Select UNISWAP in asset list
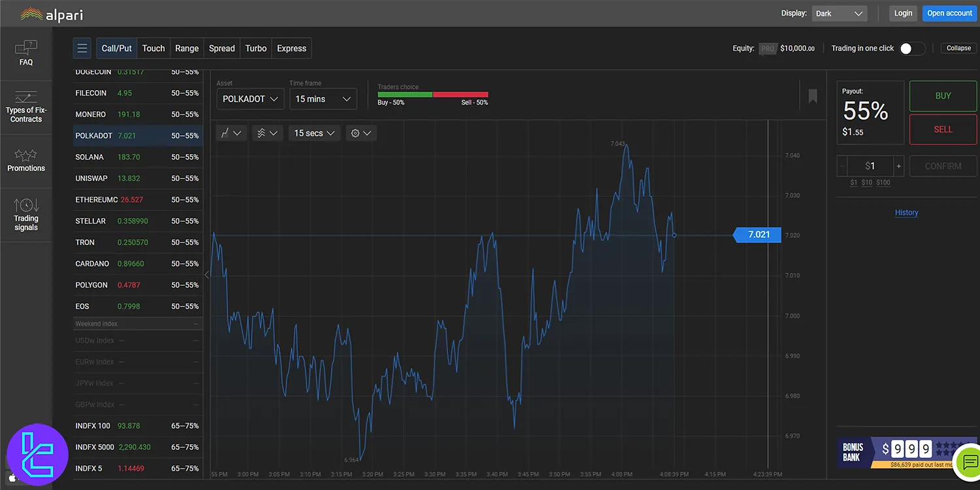This screenshot has height=490, width=980. click(x=137, y=178)
